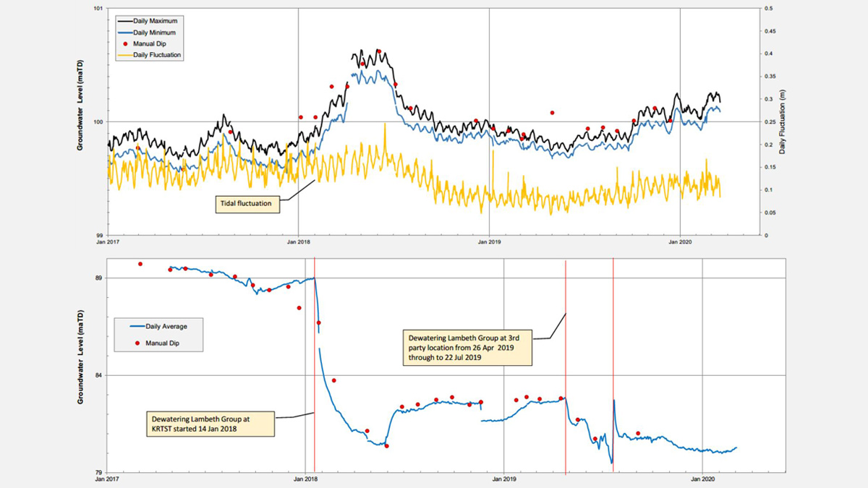Click the Tidal fluctuation annotation box
Screen dimensions: 868x488
[246, 204]
